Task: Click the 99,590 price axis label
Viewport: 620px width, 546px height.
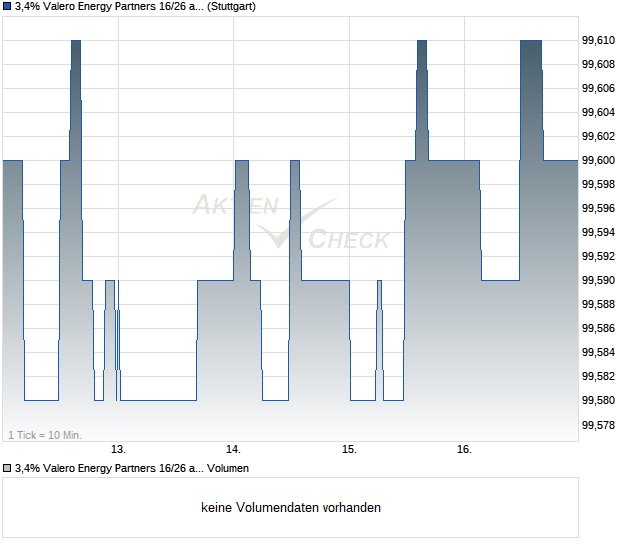Action: coord(598,280)
